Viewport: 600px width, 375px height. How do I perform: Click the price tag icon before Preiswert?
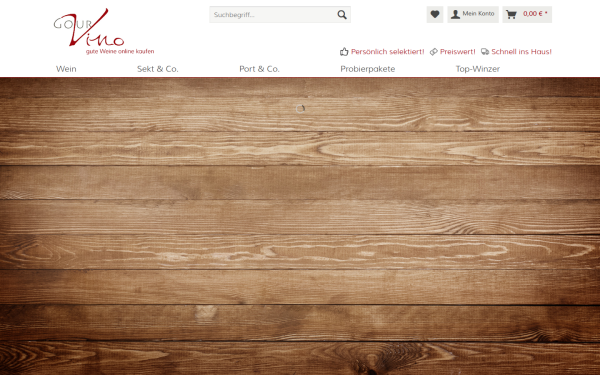(x=434, y=52)
